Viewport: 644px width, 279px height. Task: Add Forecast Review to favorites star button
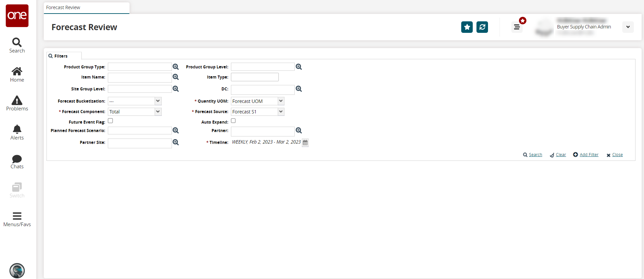coord(467,27)
